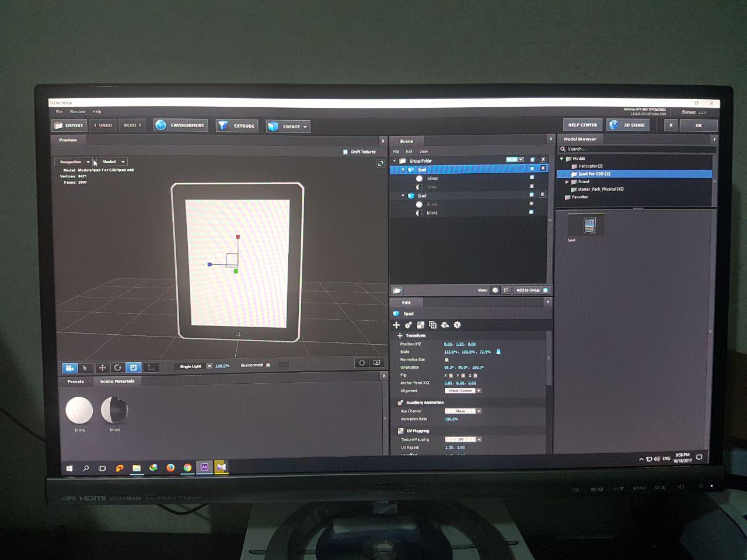Open the Windows Start menu
The height and width of the screenshot is (560, 747).
tap(69, 468)
